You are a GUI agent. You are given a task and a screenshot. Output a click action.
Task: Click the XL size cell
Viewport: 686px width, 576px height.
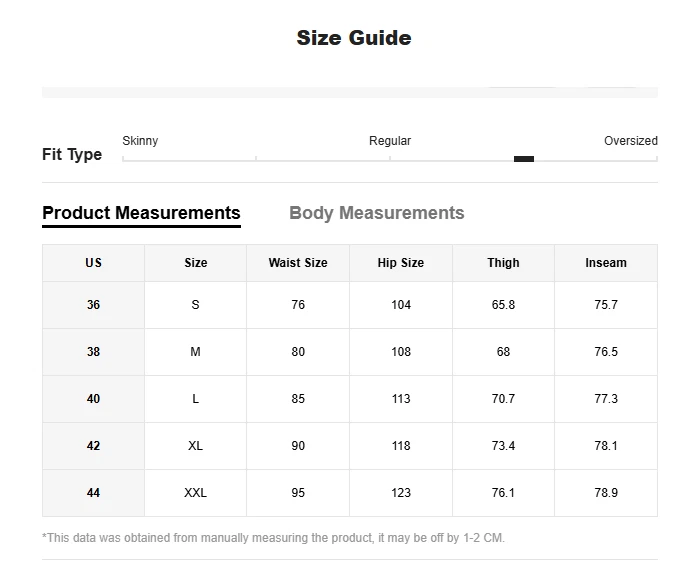pos(196,446)
